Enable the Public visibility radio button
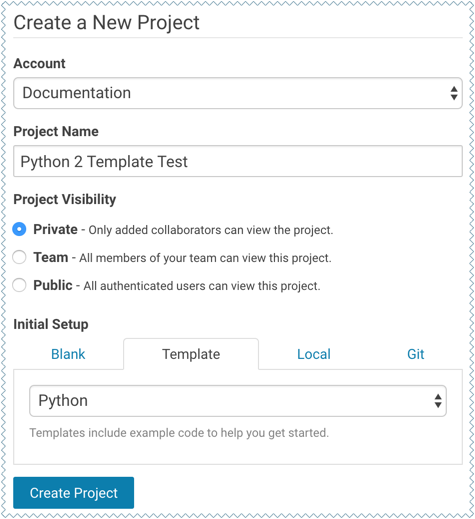The width and height of the screenshot is (475, 519). point(19,285)
